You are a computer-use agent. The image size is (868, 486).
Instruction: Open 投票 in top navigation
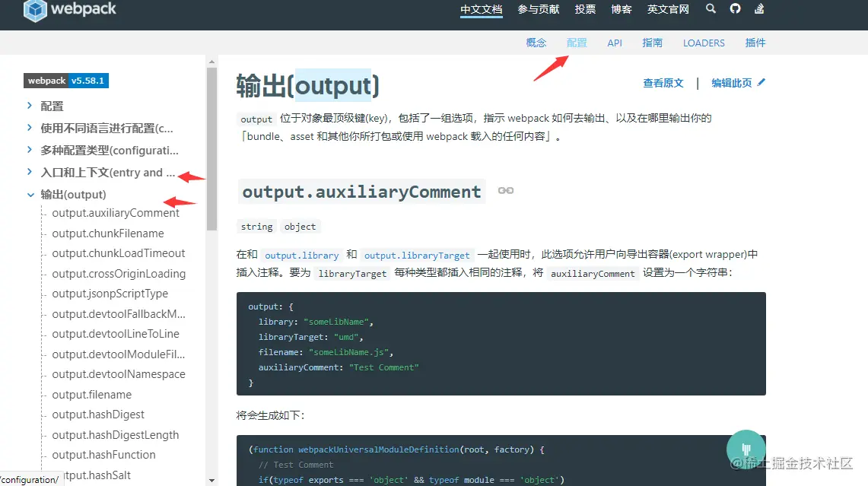tap(585, 9)
